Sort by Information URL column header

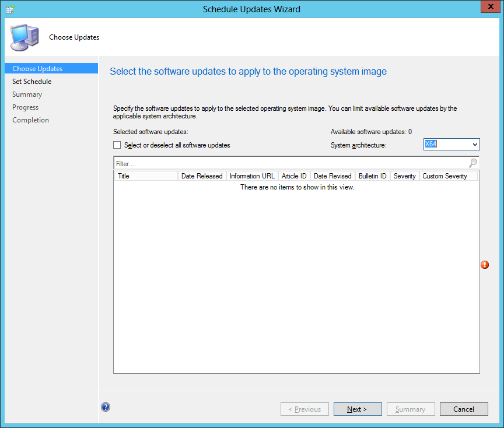point(253,176)
